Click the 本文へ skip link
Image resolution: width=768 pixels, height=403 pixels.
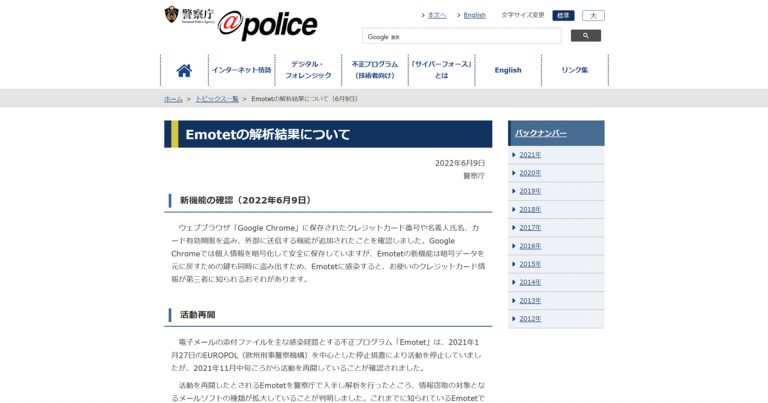coord(437,16)
